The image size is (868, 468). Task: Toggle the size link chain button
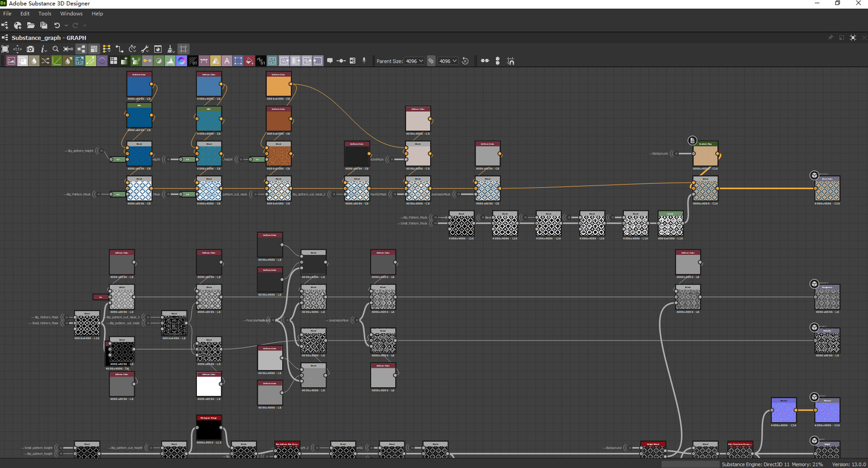(431, 61)
